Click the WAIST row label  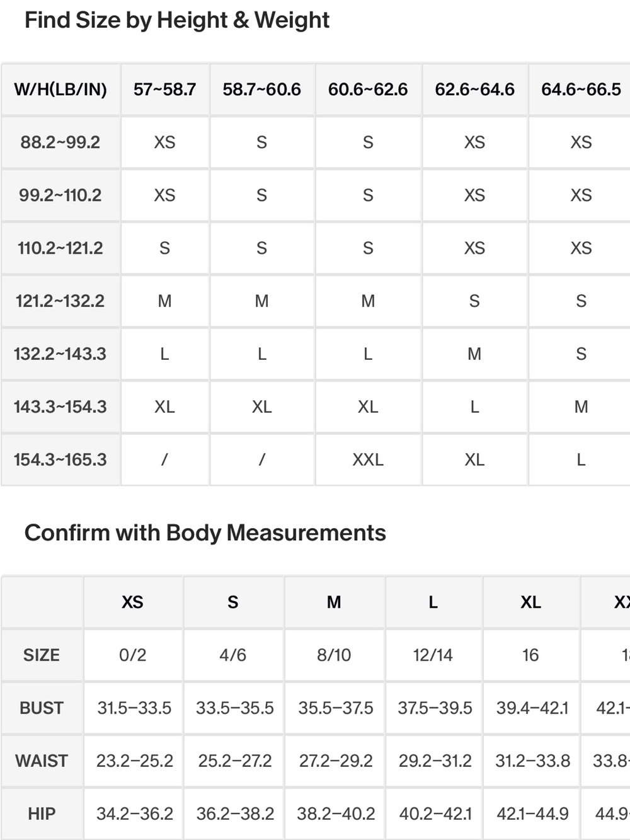pos(42,761)
